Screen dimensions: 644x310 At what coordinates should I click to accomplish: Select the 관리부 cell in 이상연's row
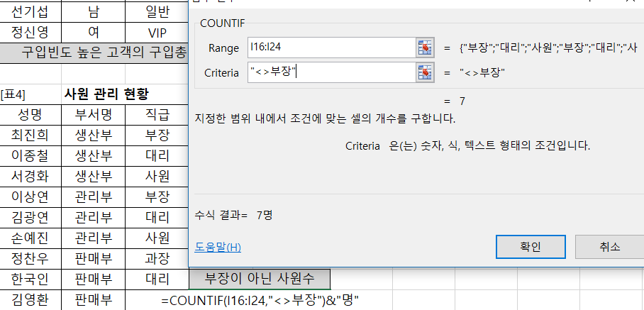94,196
